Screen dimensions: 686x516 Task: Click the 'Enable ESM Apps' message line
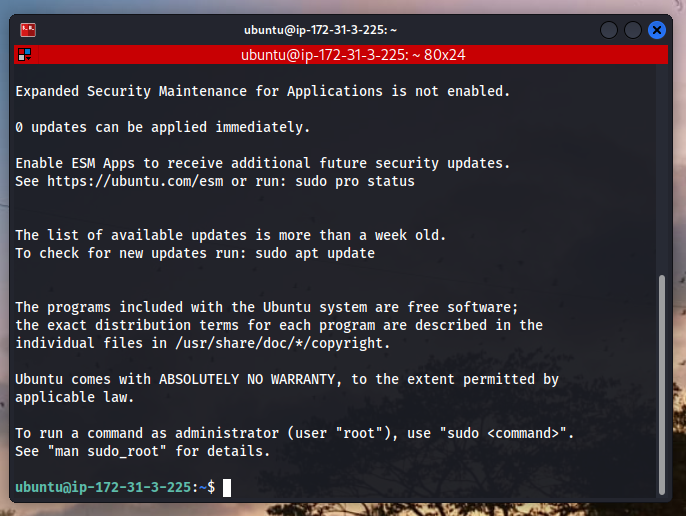(x=263, y=163)
